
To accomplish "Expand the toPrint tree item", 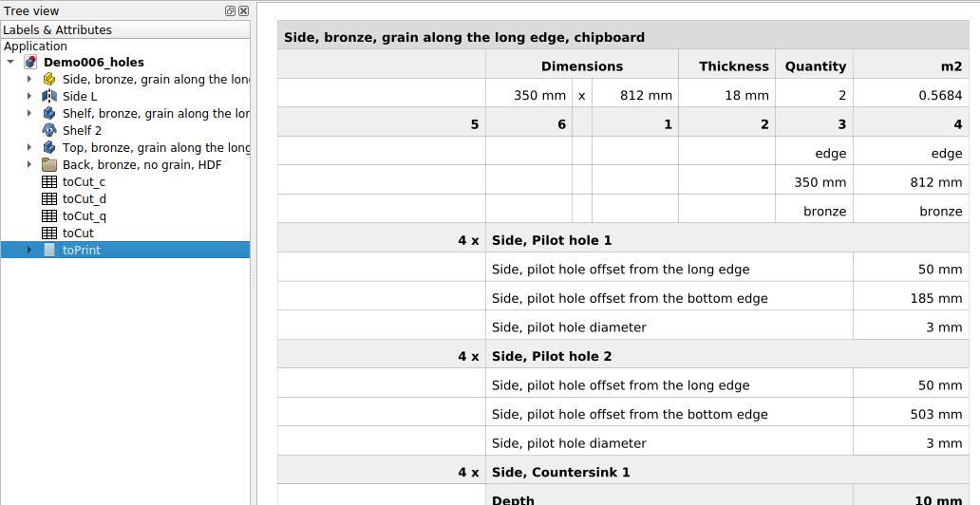I will point(29,250).
